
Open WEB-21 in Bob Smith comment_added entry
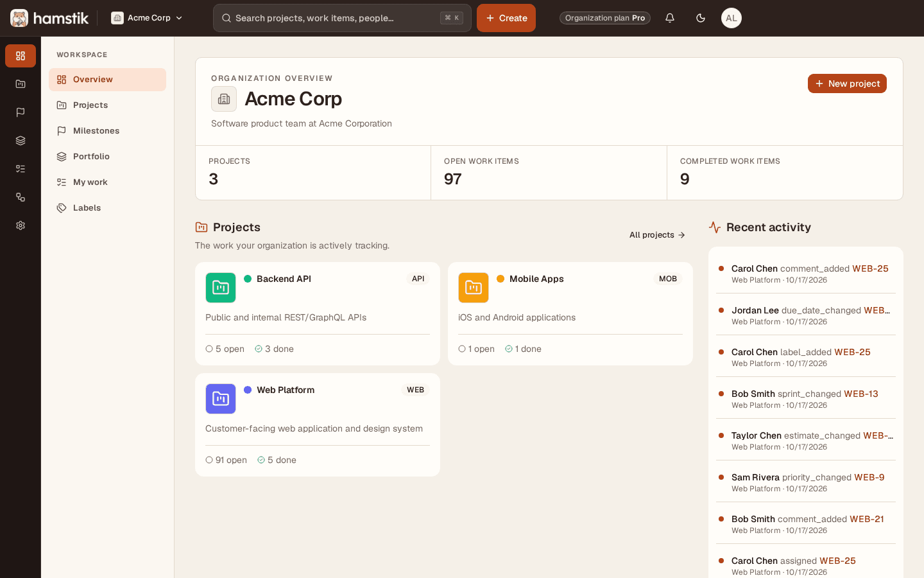(x=867, y=519)
